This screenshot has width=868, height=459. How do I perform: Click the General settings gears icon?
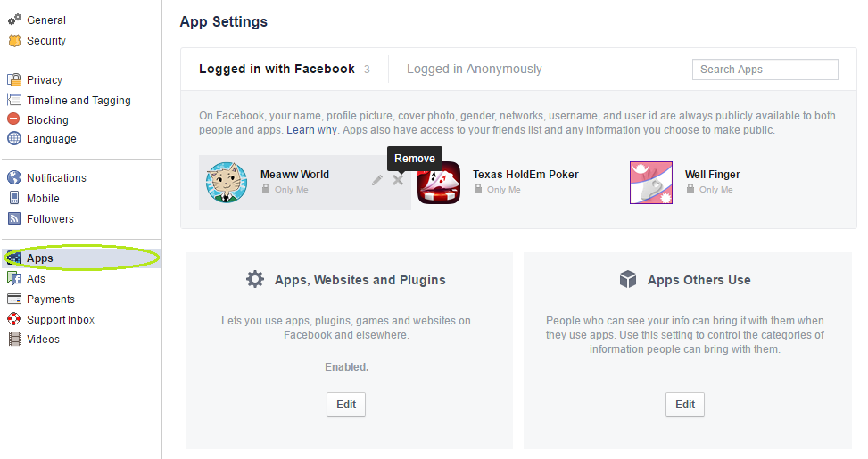tap(14, 20)
